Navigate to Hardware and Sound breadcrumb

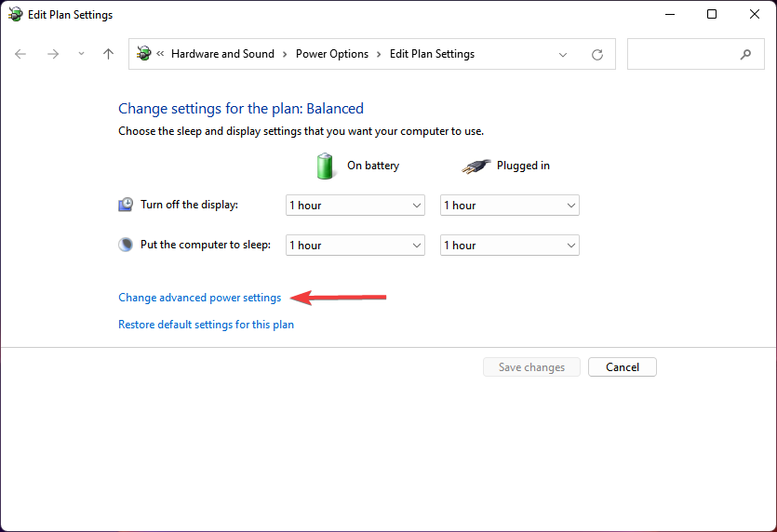tap(222, 54)
